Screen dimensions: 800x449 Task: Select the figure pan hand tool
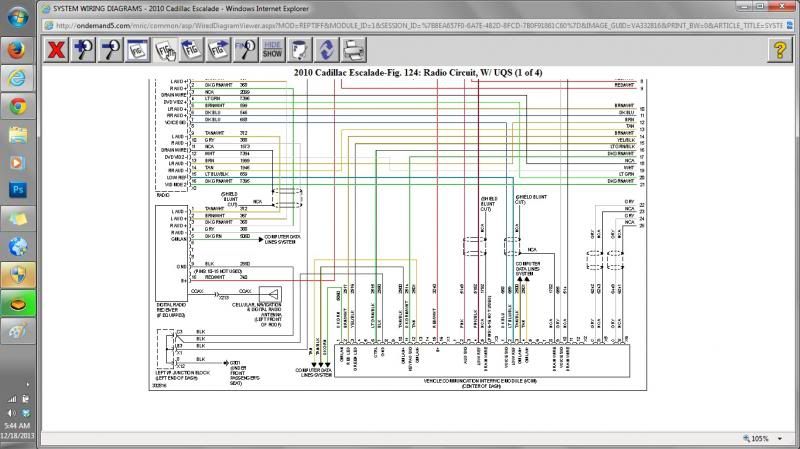click(165, 50)
